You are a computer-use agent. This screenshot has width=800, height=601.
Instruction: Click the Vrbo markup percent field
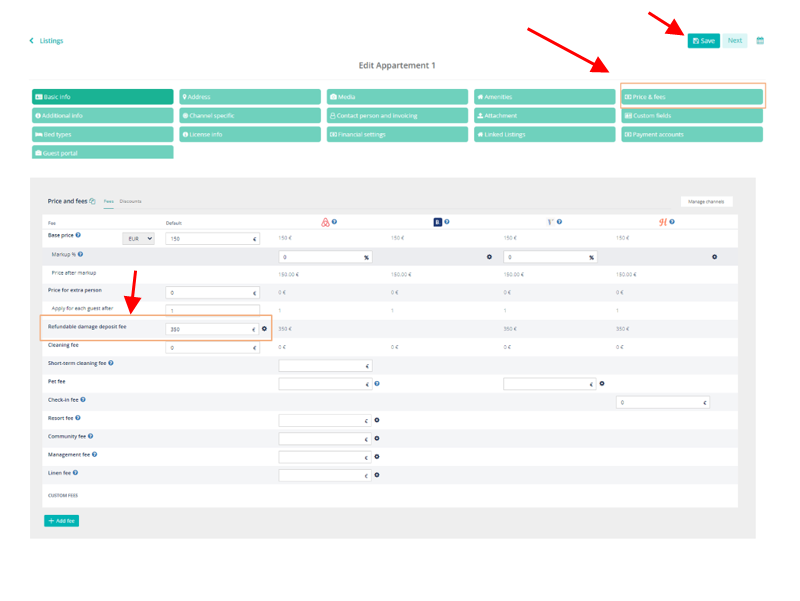click(550, 257)
